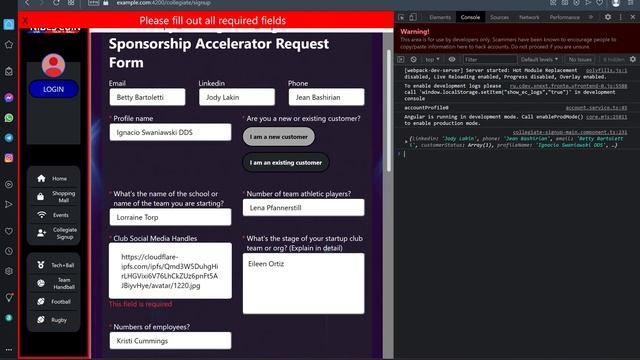The height and width of the screenshot is (360, 640).
Task: Show the console sidebar
Action: (401, 60)
